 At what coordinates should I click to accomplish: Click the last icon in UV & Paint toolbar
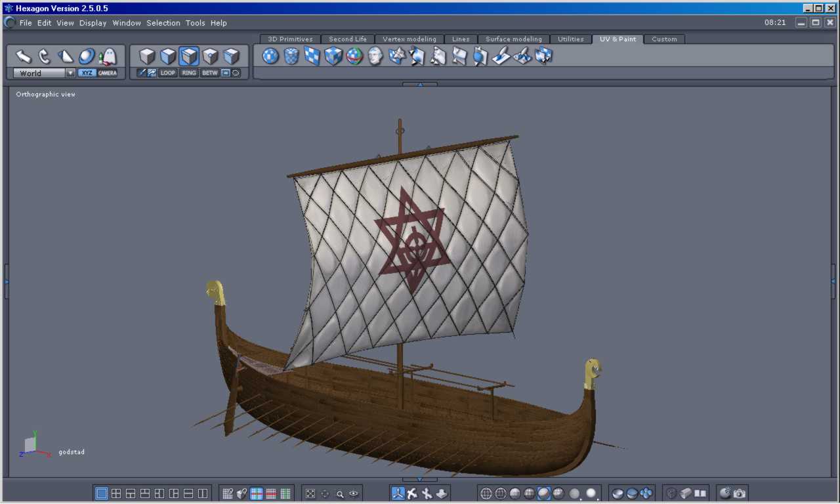point(543,56)
